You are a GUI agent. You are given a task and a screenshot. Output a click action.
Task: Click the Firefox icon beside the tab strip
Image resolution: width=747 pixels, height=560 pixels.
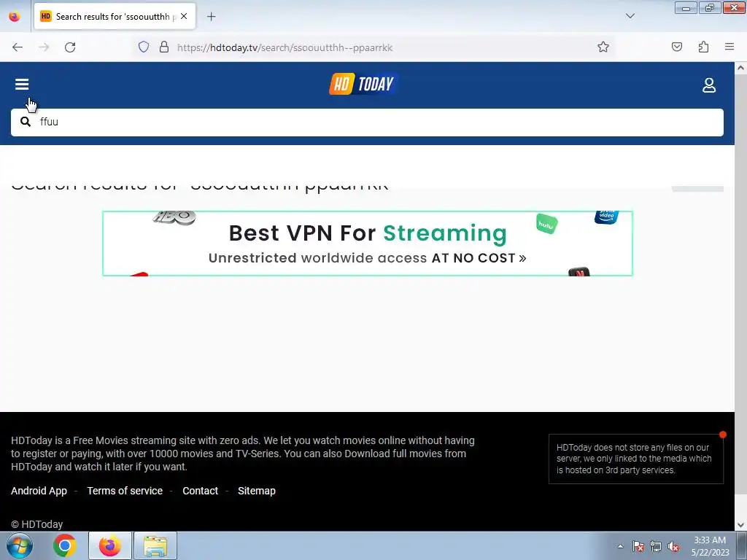coord(15,17)
